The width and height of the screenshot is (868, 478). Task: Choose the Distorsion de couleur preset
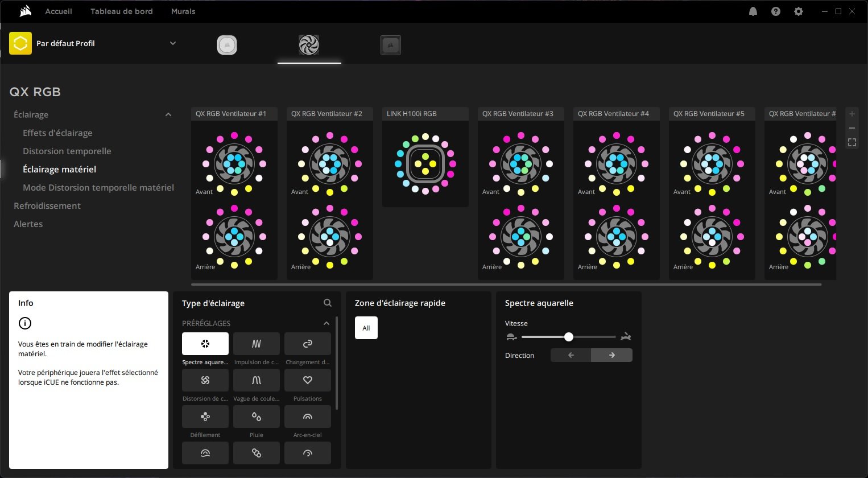(205, 380)
